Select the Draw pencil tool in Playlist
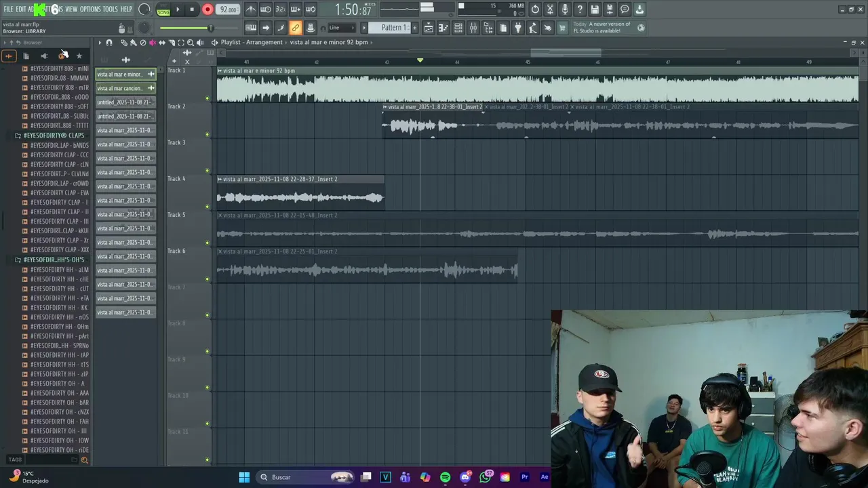This screenshot has width=868, height=488. click(x=124, y=43)
